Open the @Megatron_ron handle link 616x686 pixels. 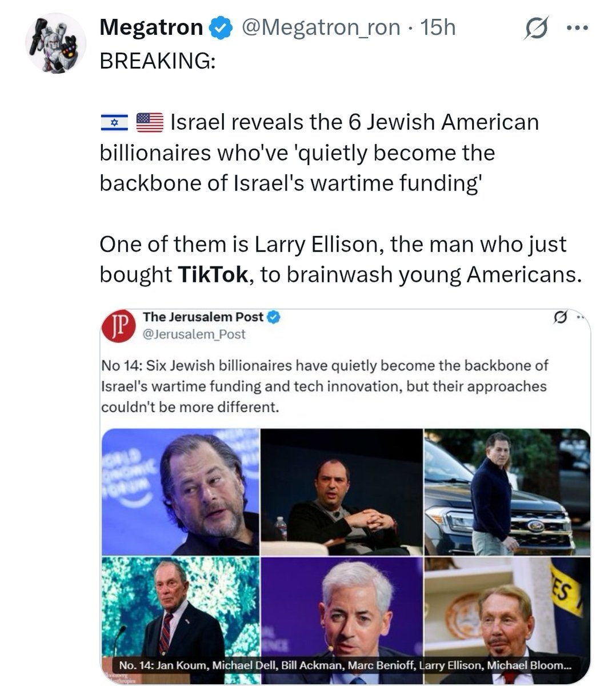coord(321,27)
